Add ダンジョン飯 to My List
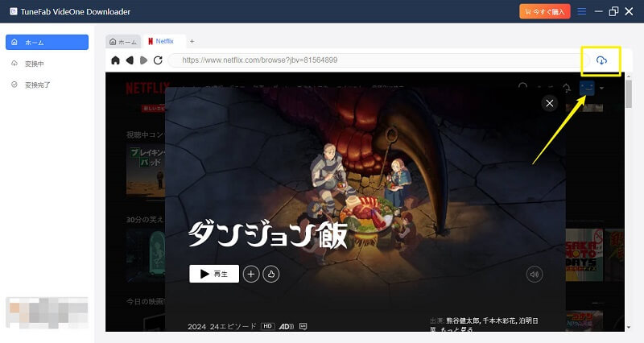 point(251,274)
